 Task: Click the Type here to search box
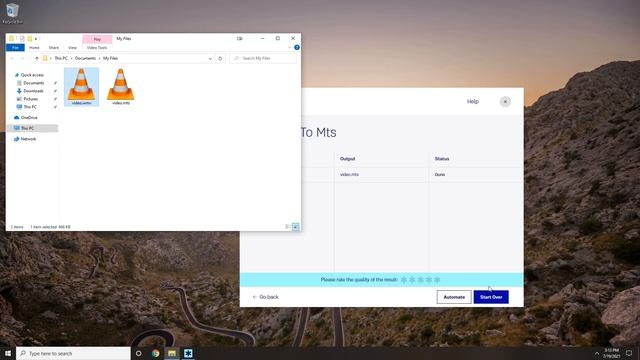(x=73, y=353)
